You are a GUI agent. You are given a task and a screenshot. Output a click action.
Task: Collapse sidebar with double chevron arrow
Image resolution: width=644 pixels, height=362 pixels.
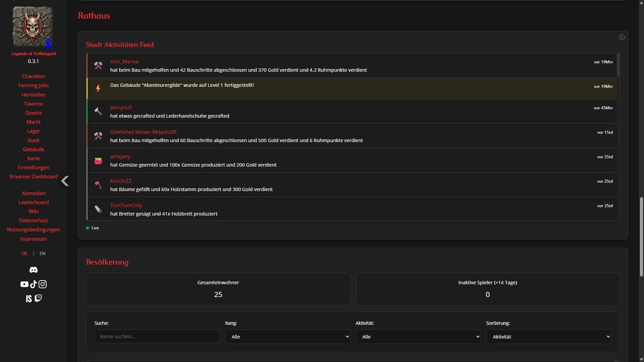[x=65, y=181]
